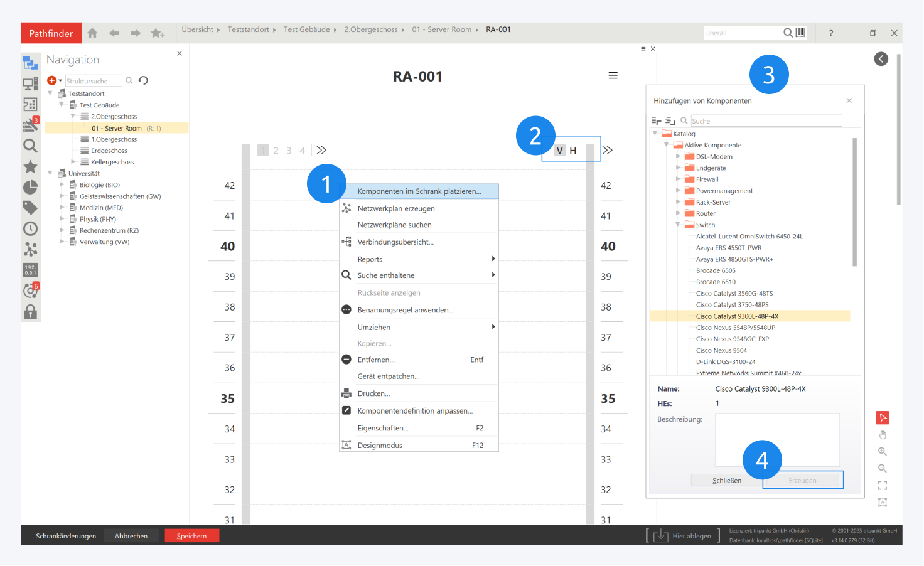Viewport: 924px width, 566px height.
Task: Open the lock icon in sidebar
Action: point(30,312)
